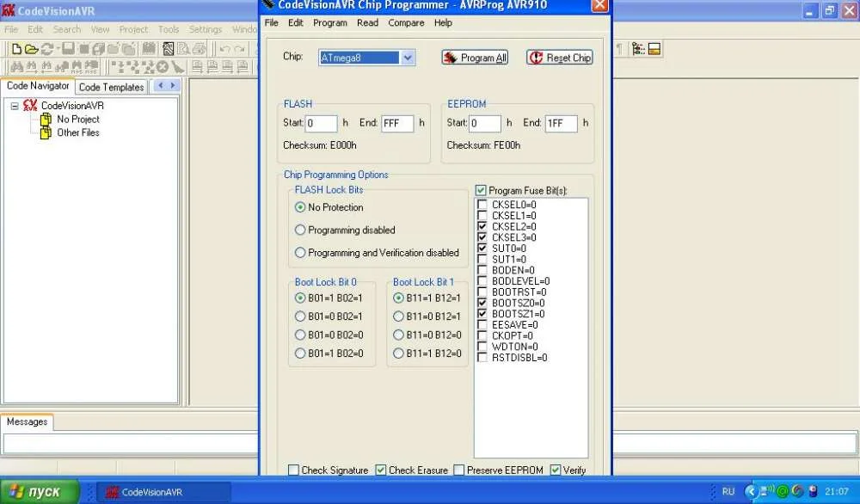This screenshot has width=860, height=504.
Task: Select Programming disabled lock bits option
Action: 300,230
